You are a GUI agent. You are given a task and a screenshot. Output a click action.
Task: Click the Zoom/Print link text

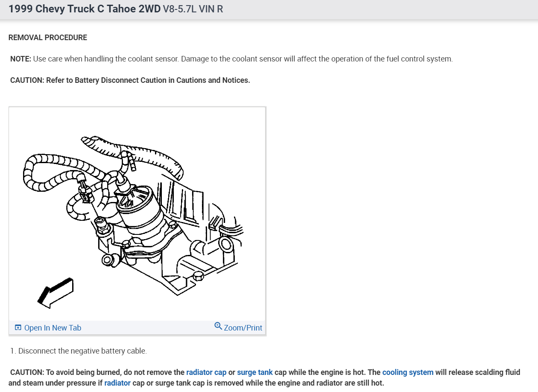(x=243, y=328)
